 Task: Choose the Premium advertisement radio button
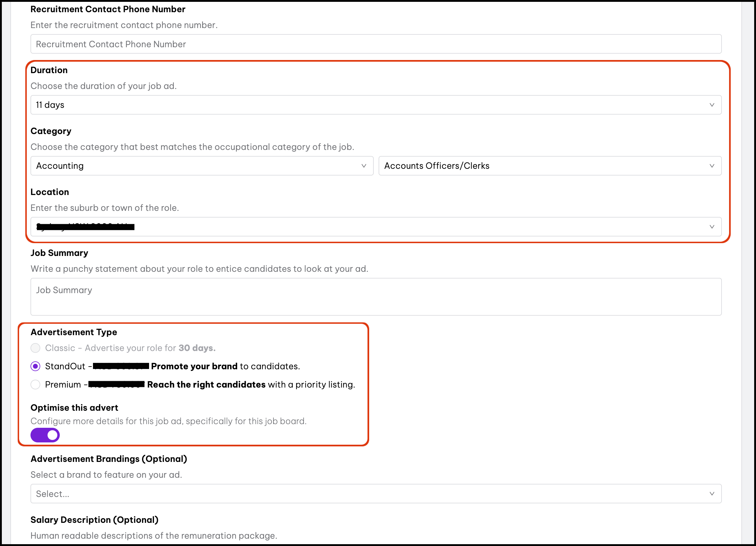point(35,385)
